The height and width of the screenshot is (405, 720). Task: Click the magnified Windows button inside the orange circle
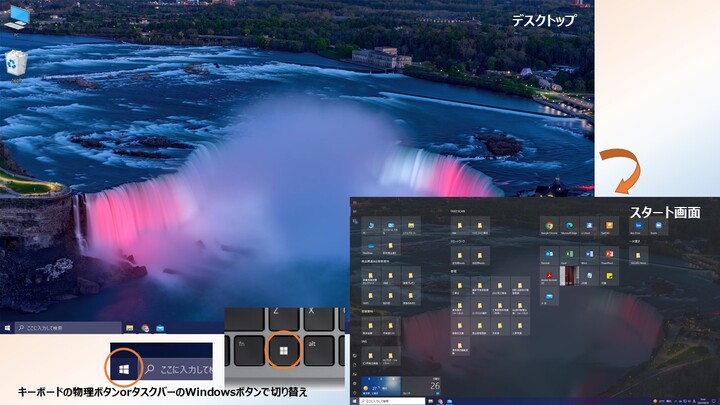[124, 369]
